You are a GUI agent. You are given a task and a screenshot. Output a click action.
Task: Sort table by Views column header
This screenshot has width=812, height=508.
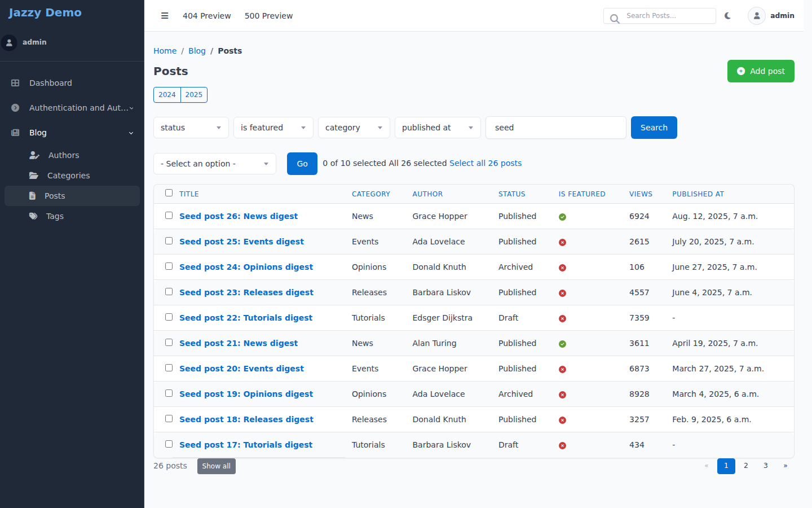pyautogui.click(x=641, y=194)
